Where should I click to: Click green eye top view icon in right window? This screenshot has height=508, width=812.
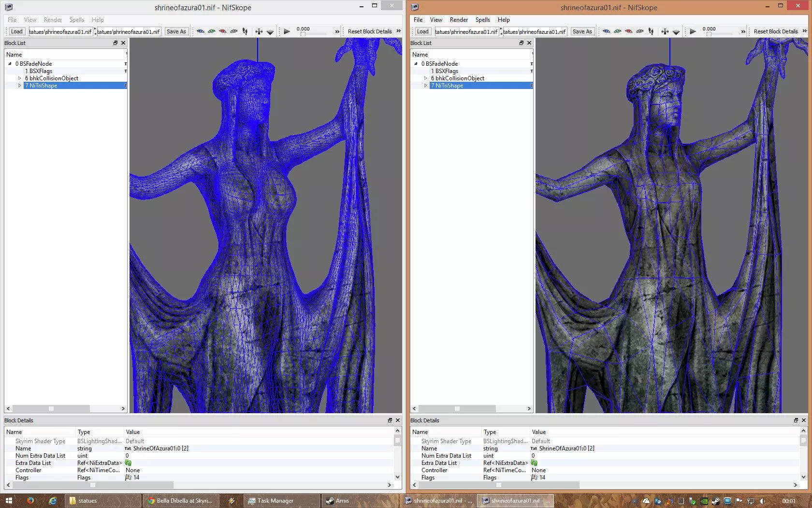pos(617,31)
